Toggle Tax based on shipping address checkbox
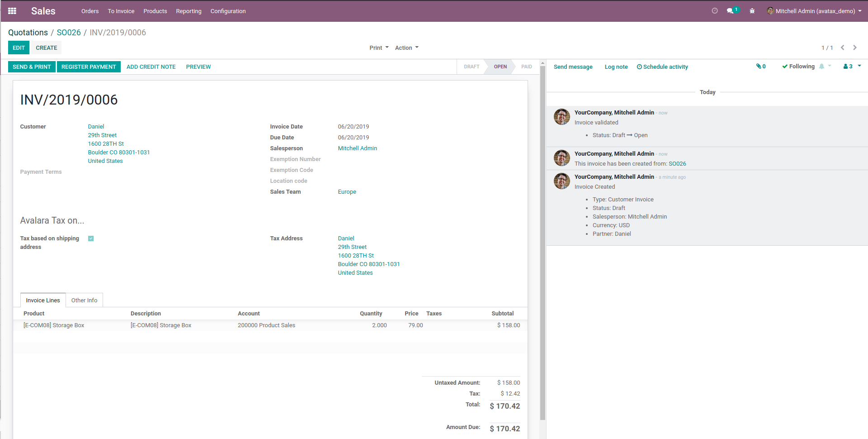Screen dimensions: 868x439 click(91, 239)
